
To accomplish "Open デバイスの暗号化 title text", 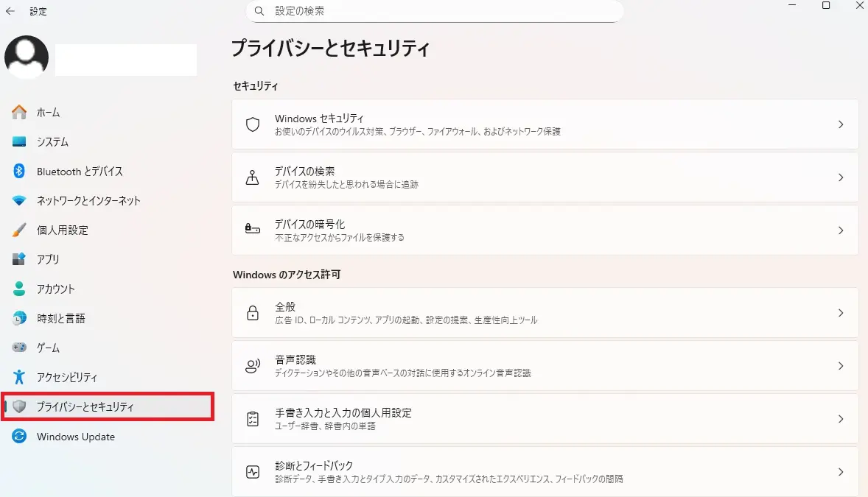I will point(309,224).
